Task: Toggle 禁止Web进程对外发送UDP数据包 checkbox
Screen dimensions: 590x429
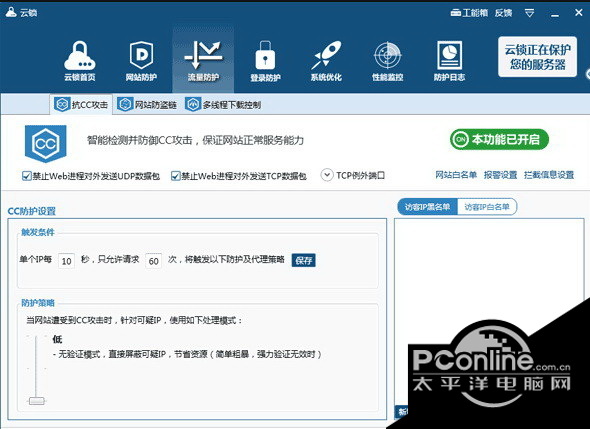Action: point(26,176)
